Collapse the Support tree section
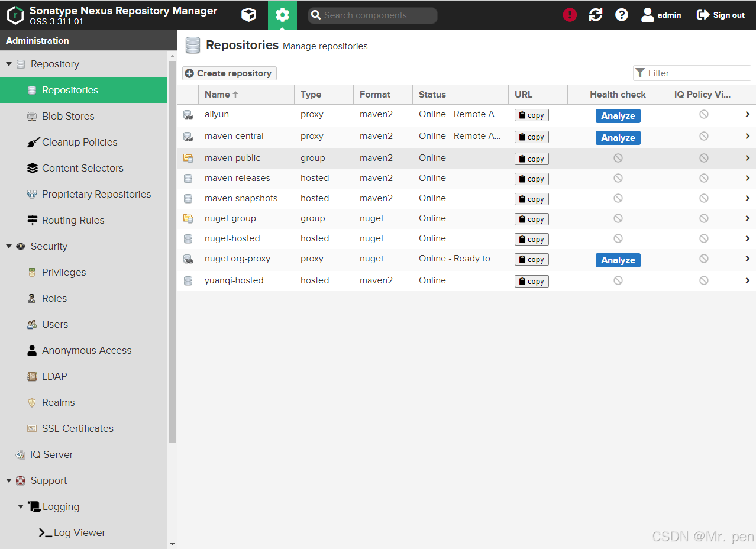Image resolution: width=756 pixels, height=549 pixels. [9, 480]
